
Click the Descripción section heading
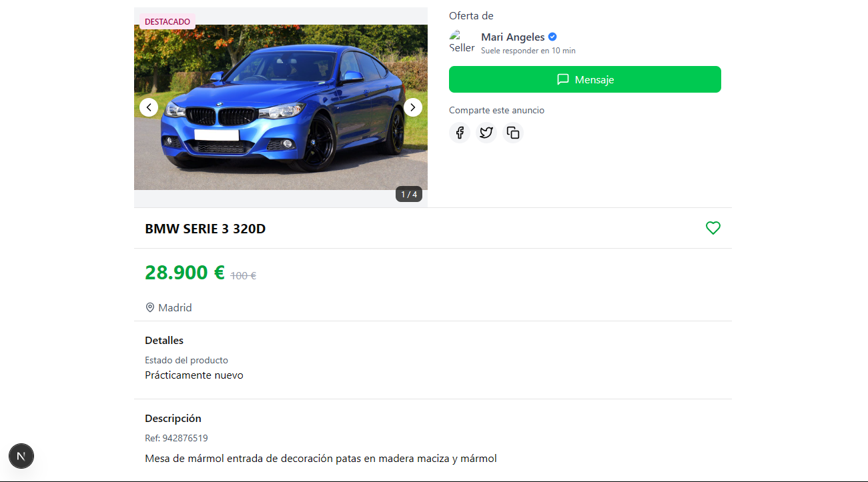pyautogui.click(x=173, y=419)
